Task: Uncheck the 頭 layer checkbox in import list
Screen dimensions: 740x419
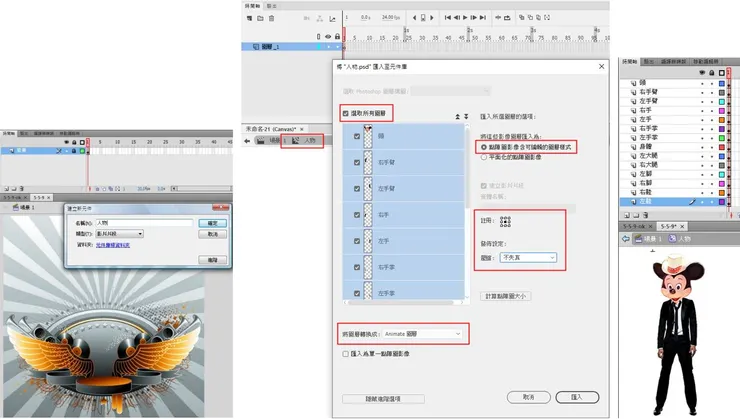Action: coord(357,136)
